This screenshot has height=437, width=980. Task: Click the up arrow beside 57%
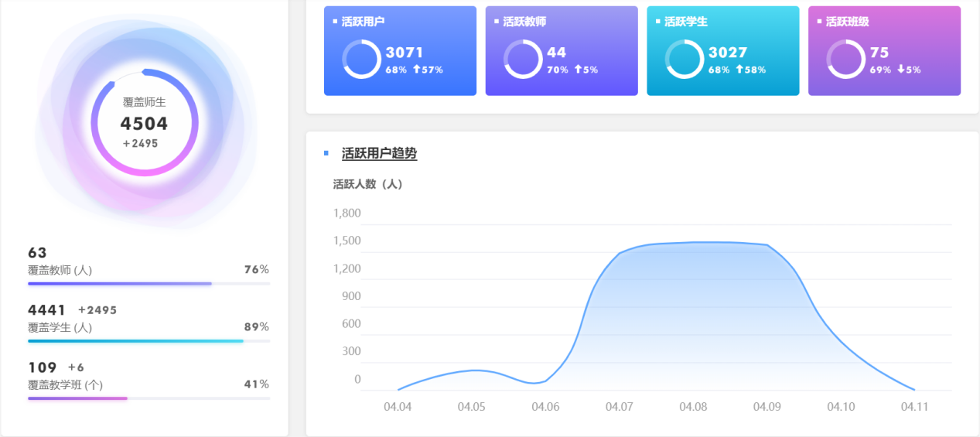coord(416,70)
